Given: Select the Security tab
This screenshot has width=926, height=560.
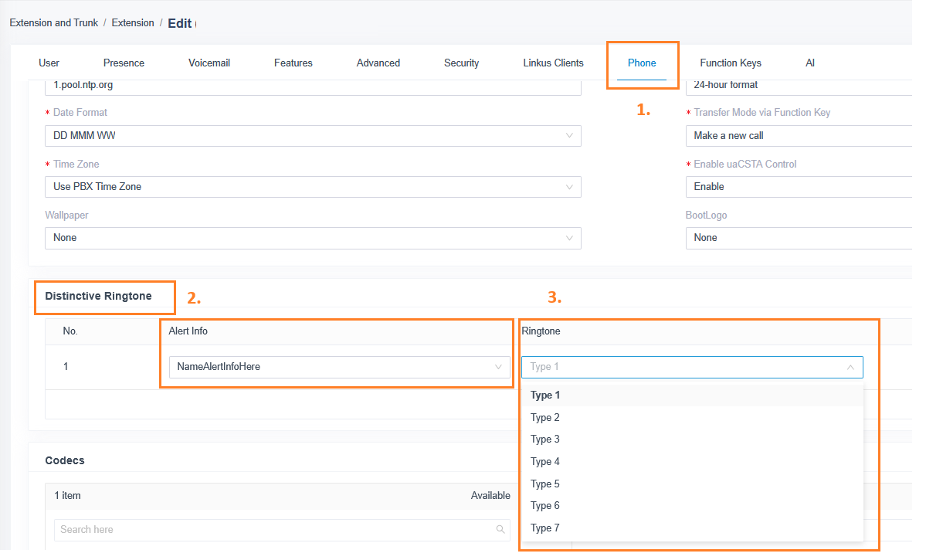Looking at the screenshot, I should (461, 63).
